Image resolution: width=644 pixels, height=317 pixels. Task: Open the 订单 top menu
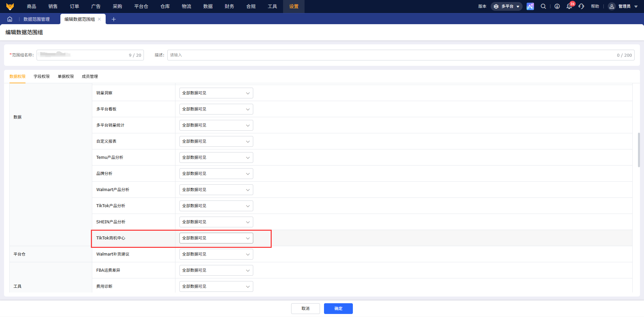pos(74,6)
